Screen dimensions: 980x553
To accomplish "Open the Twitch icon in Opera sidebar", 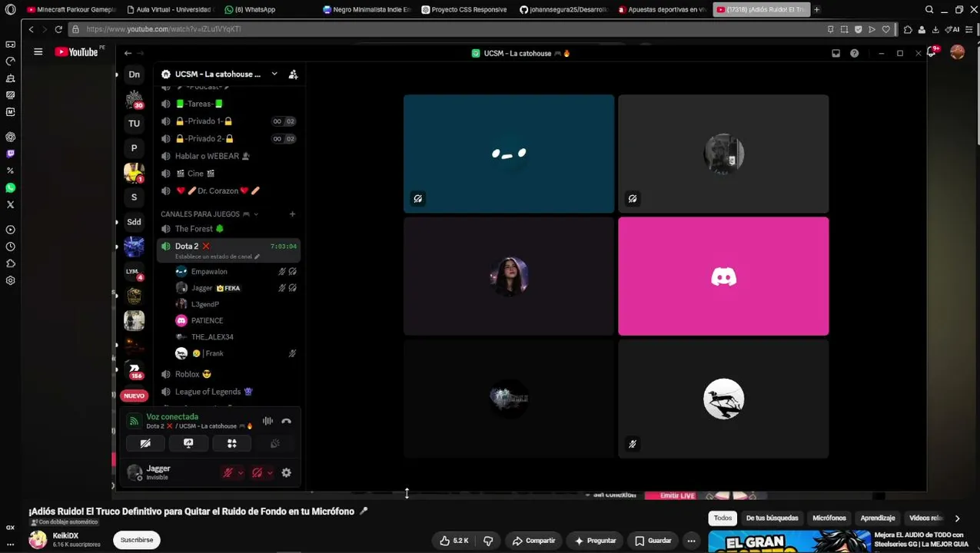I will point(10,154).
